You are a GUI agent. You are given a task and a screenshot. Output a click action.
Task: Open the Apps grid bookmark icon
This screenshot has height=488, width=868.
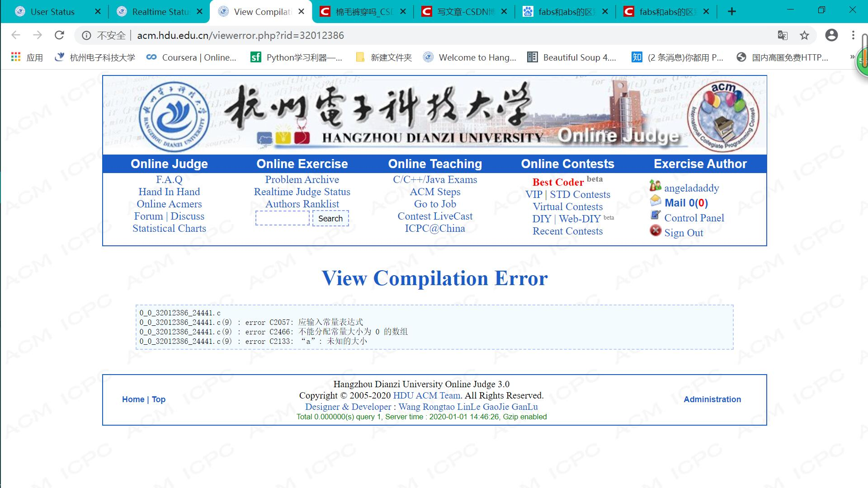16,57
